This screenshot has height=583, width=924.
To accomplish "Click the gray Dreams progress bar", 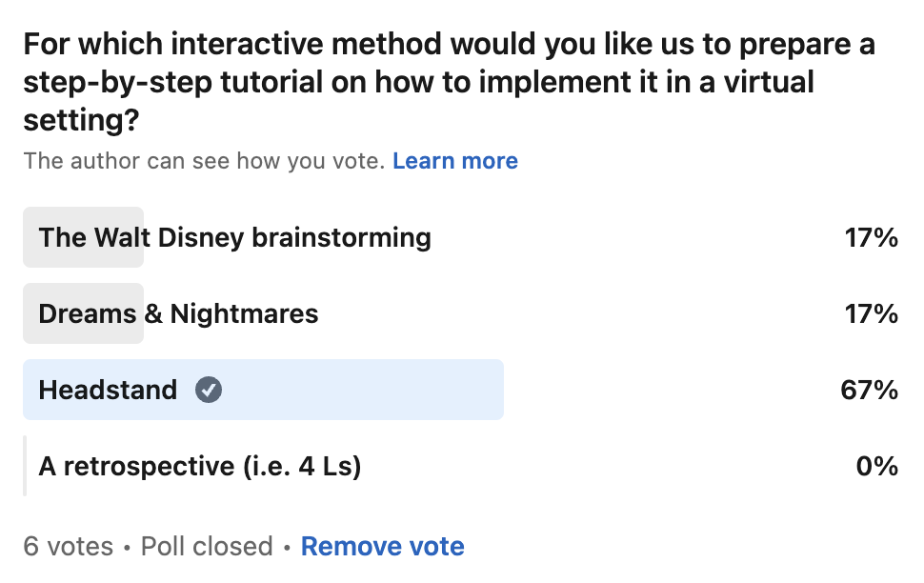I will click(x=83, y=313).
